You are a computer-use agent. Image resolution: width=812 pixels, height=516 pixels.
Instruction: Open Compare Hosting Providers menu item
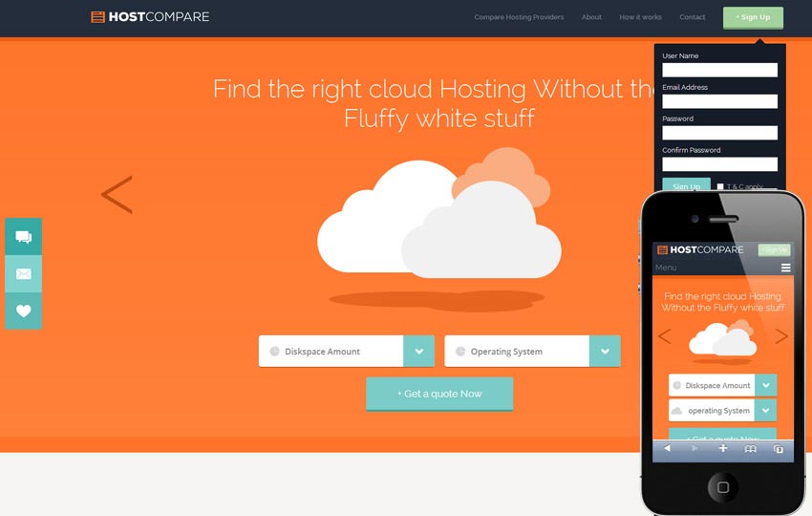(519, 17)
